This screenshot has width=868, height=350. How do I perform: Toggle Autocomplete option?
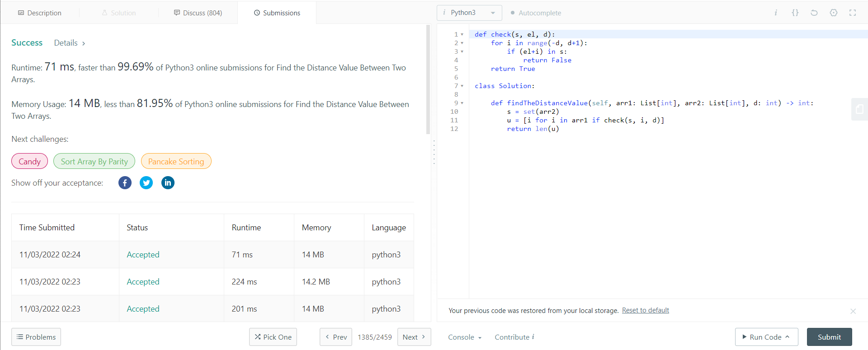[x=536, y=13]
